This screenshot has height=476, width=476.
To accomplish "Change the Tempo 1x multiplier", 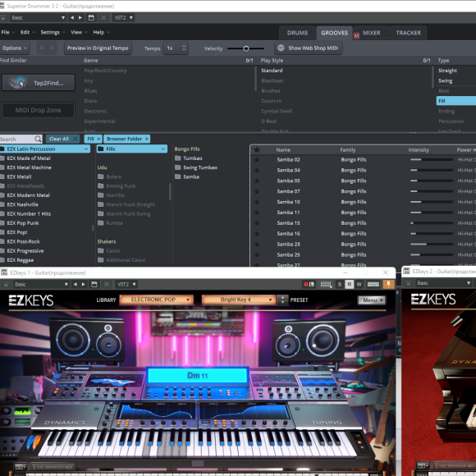I will tap(176, 48).
